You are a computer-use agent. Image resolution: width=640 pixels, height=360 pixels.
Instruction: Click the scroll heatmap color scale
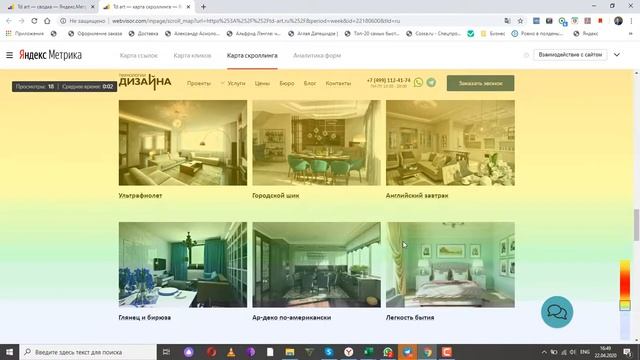625,299
